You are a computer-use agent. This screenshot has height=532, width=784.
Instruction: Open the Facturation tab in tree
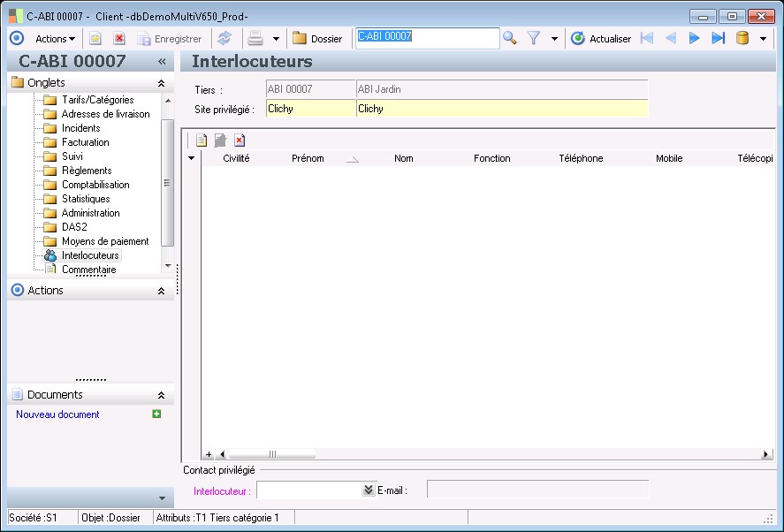(85, 142)
